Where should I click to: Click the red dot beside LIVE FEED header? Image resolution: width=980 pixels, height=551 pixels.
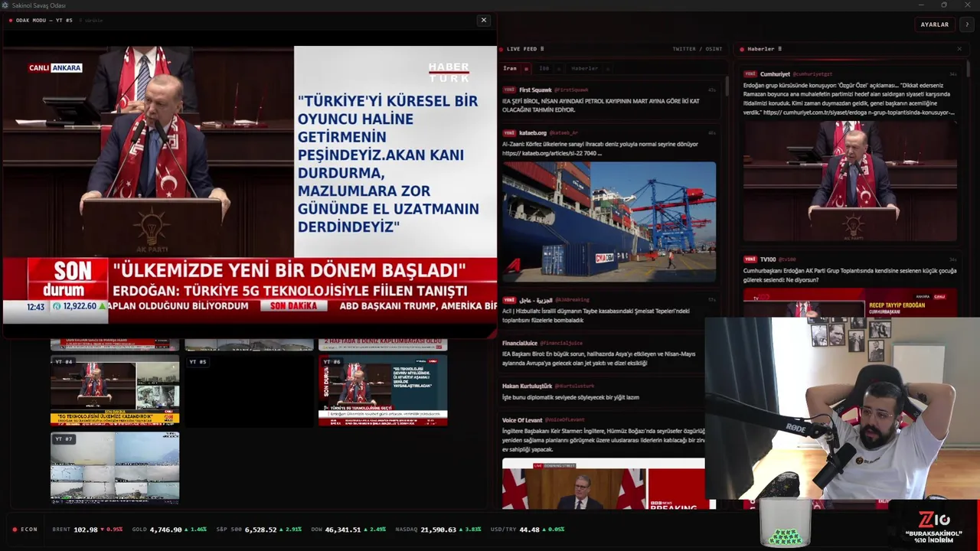pyautogui.click(x=501, y=49)
